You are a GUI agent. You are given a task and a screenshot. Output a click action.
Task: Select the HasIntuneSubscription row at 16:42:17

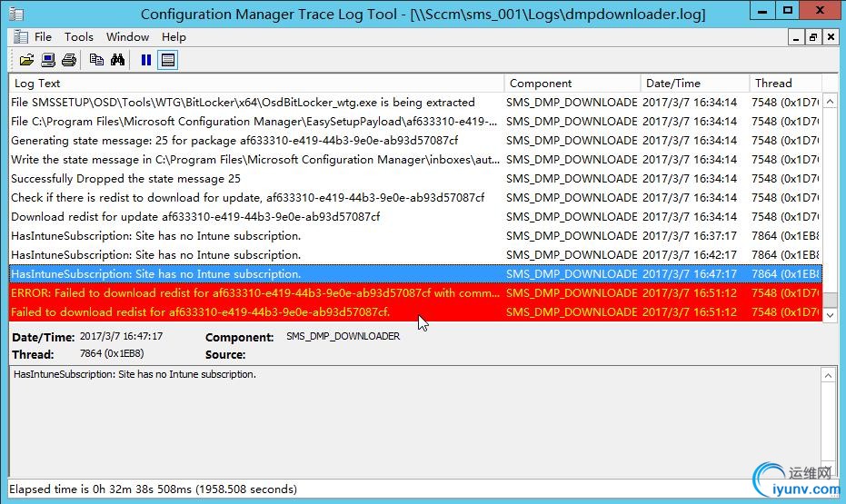(x=415, y=255)
